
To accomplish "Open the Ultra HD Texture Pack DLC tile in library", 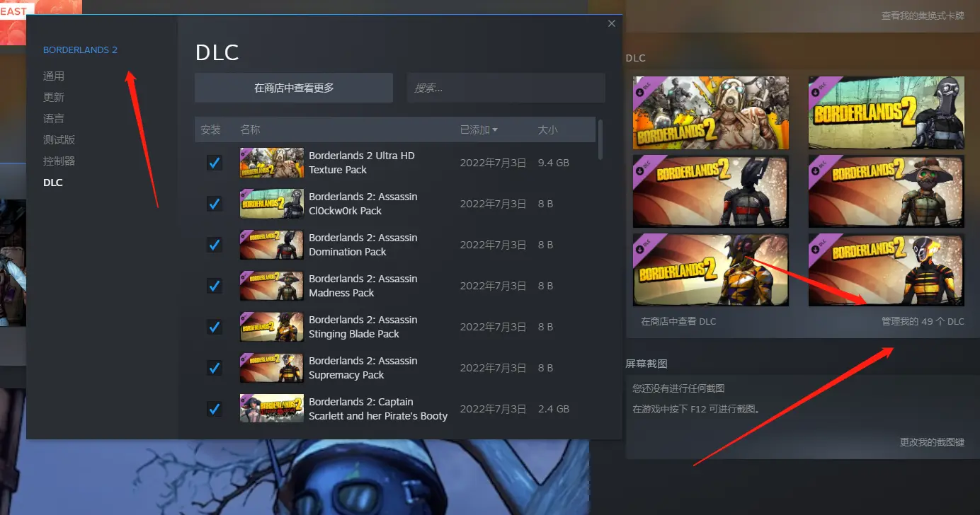I will tap(711, 112).
